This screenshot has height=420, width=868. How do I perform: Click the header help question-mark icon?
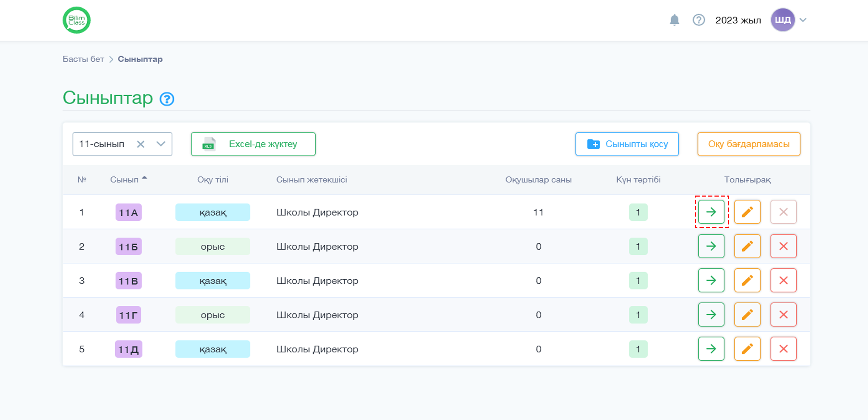698,20
